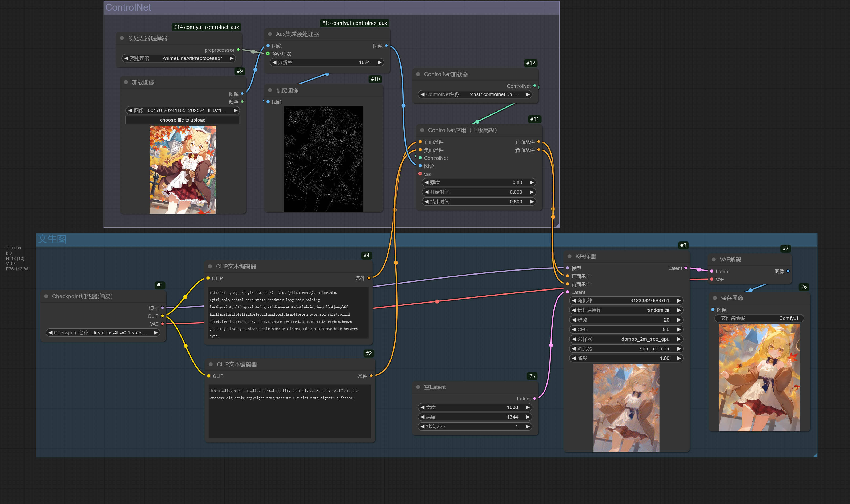
Task: Click the 图像 output port of 加载图像 node
Action: point(242,94)
